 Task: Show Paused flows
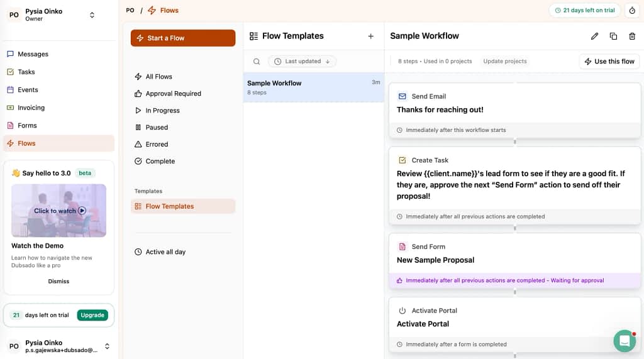click(183, 128)
